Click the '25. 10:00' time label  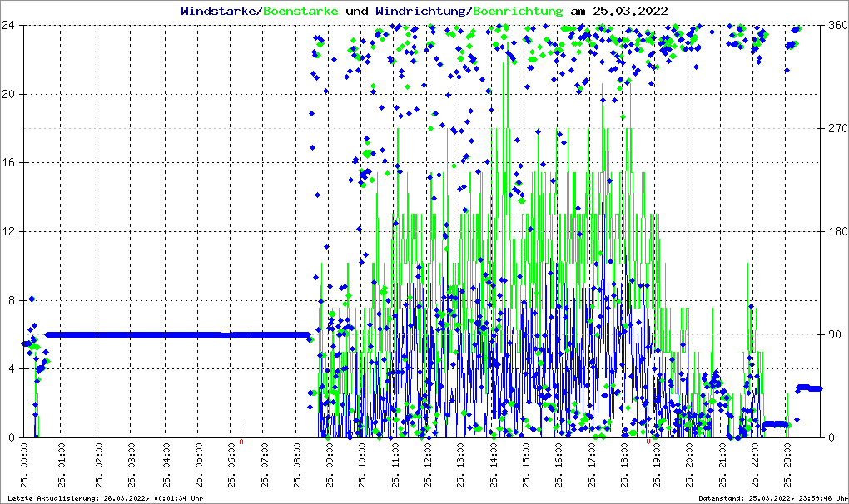pos(362,465)
